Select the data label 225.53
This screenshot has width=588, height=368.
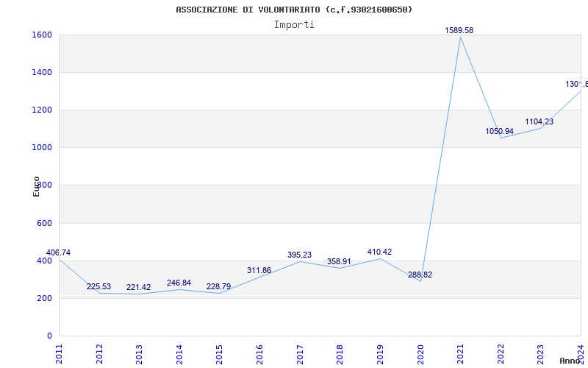click(98, 286)
